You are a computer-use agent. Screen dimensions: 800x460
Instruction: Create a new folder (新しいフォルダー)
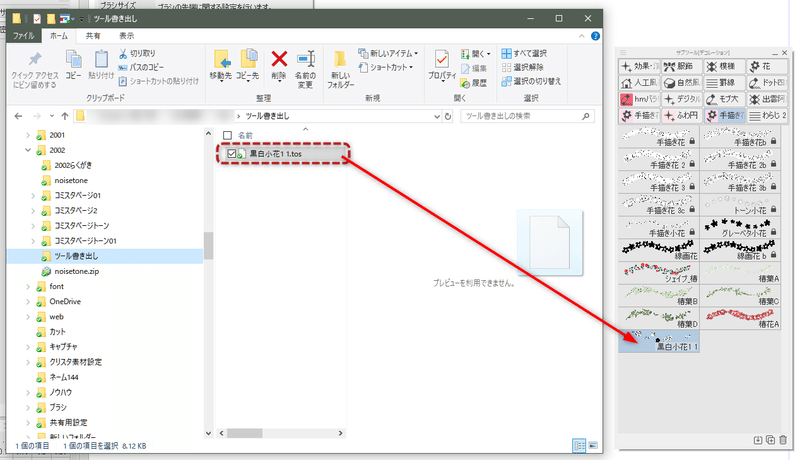point(340,69)
